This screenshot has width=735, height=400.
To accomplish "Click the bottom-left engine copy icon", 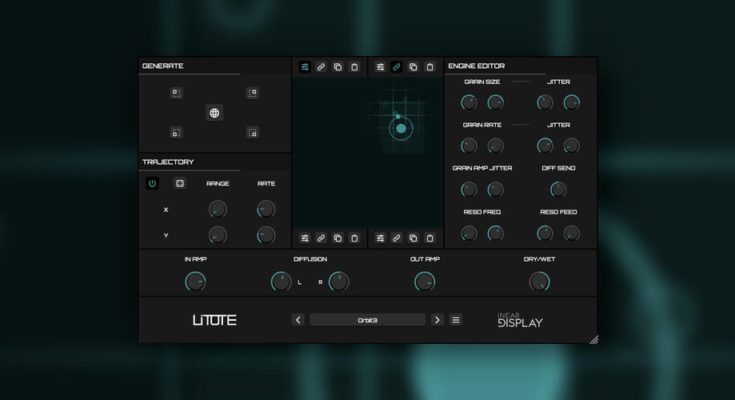I will pyautogui.click(x=338, y=238).
